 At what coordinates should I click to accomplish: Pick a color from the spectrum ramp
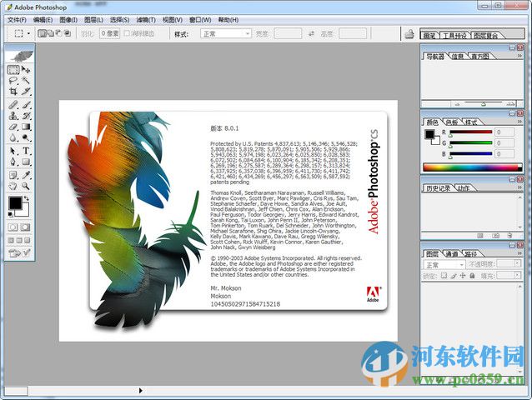click(472, 167)
